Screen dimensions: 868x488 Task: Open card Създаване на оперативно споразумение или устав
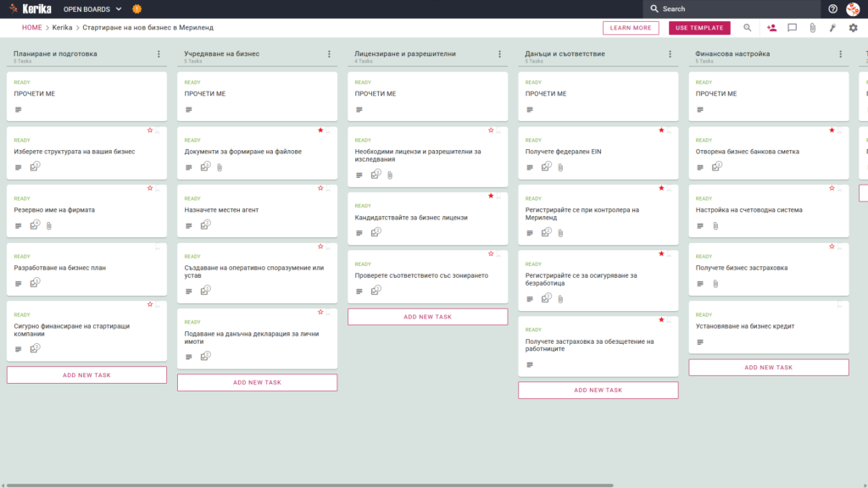(x=258, y=274)
